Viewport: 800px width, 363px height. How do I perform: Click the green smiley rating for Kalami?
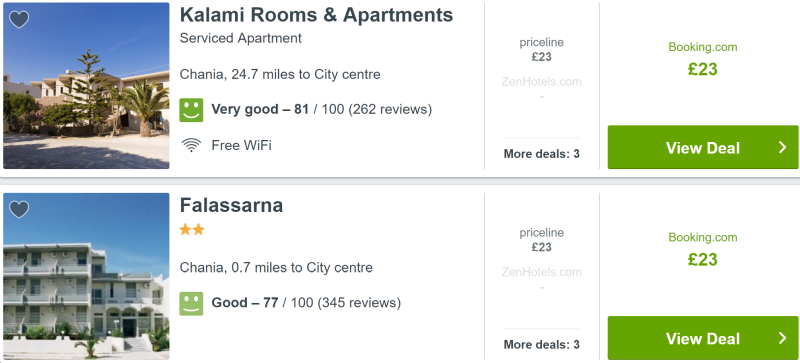pyautogui.click(x=191, y=110)
